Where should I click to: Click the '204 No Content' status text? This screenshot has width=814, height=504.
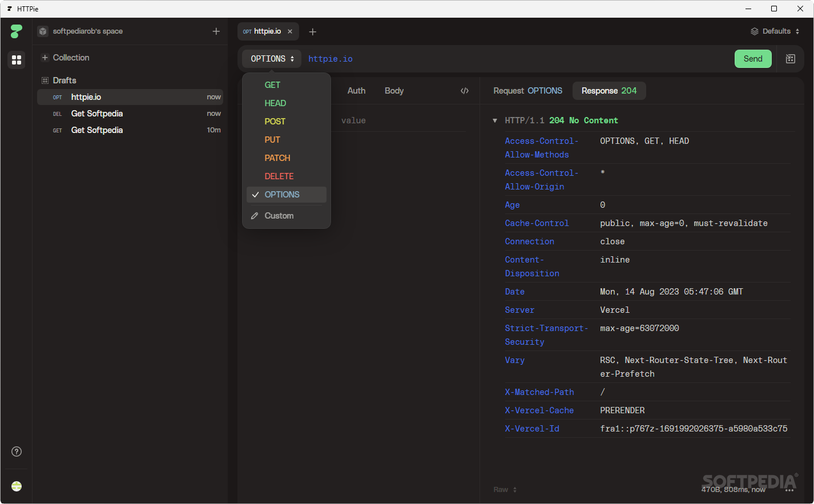tap(583, 120)
